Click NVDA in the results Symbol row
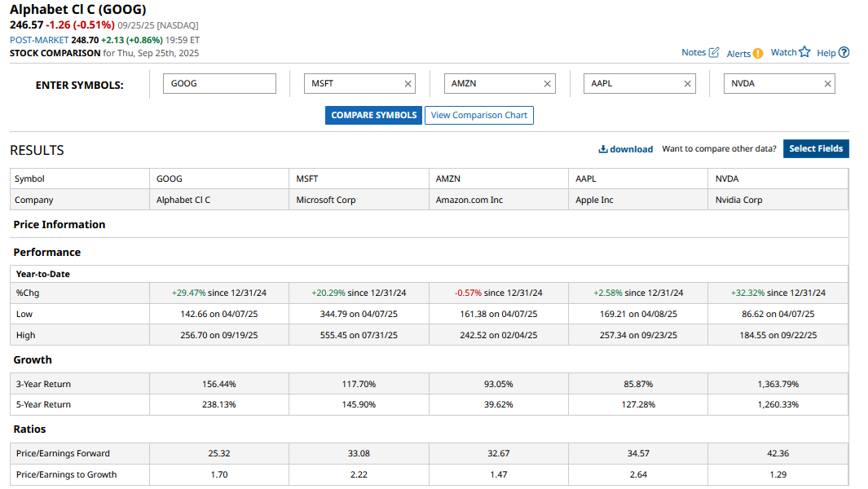 click(x=727, y=178)
